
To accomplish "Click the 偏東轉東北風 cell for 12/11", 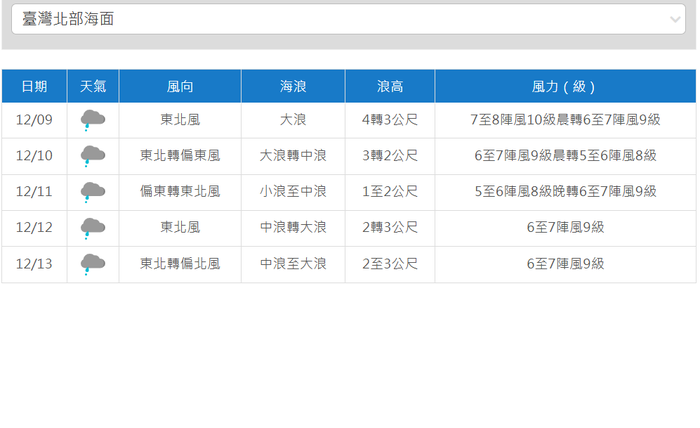I will (180, 192).
